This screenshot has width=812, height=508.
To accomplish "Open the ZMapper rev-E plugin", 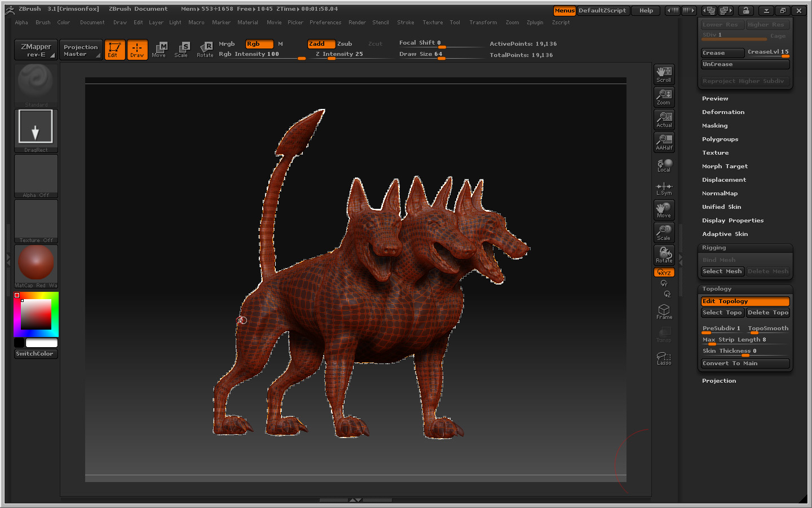I will click(36, 50).
